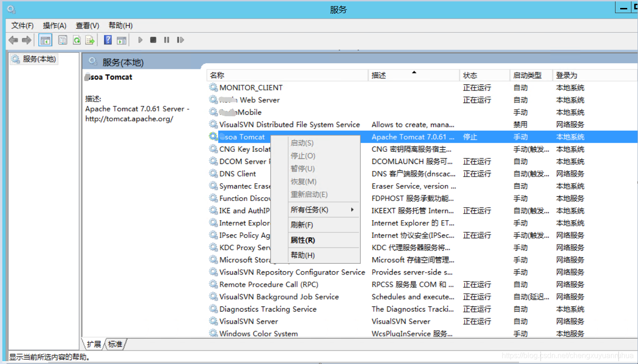Select VisualSVN Distributed File System Service
638x364 pixels.
pyautogui.click(x=289, y=125)
